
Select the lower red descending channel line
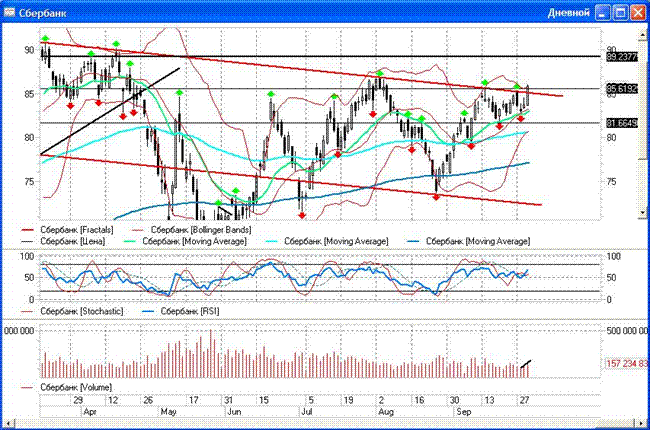pyautogui.click(x=291, y=180)
